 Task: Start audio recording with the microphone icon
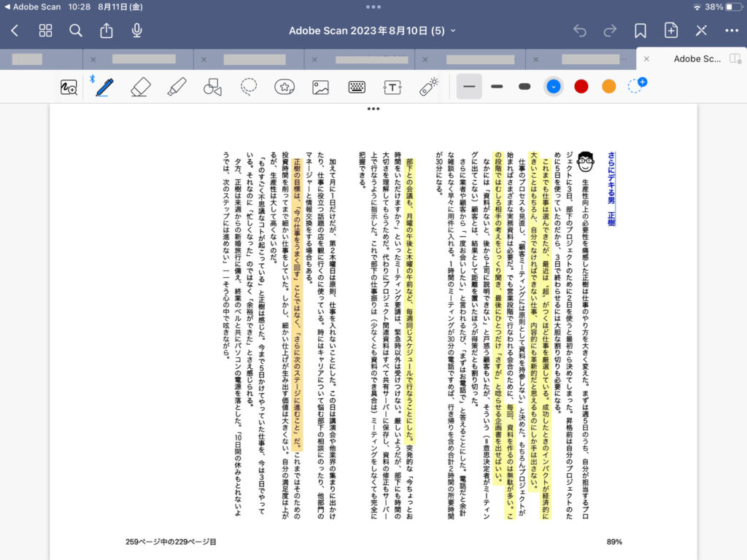[136, 31]
